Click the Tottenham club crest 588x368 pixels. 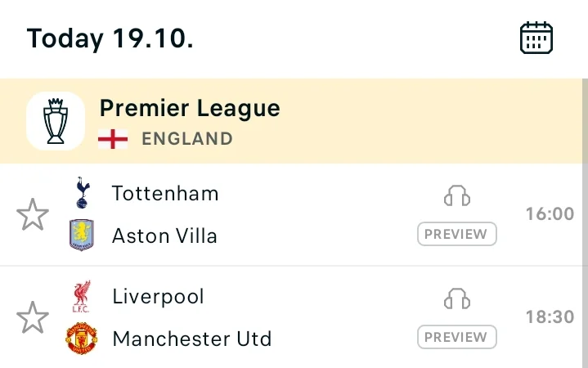tap(82, 193)
